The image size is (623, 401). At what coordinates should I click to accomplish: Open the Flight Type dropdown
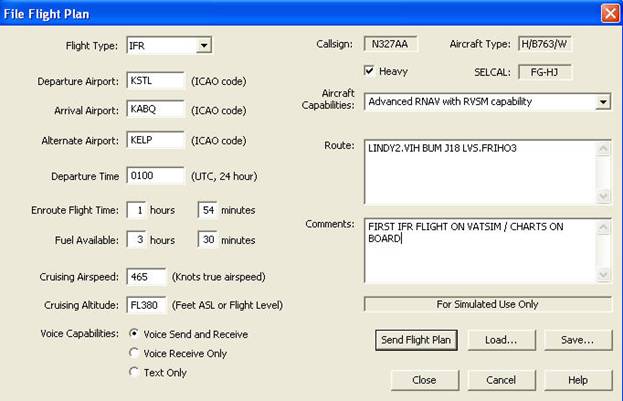[203, 45]
